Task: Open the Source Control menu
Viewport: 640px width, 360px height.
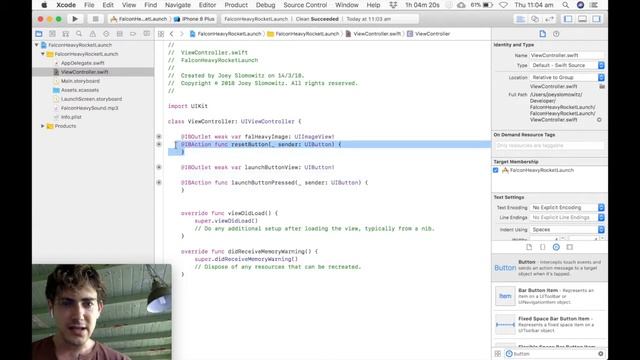Action: point(305,5)
